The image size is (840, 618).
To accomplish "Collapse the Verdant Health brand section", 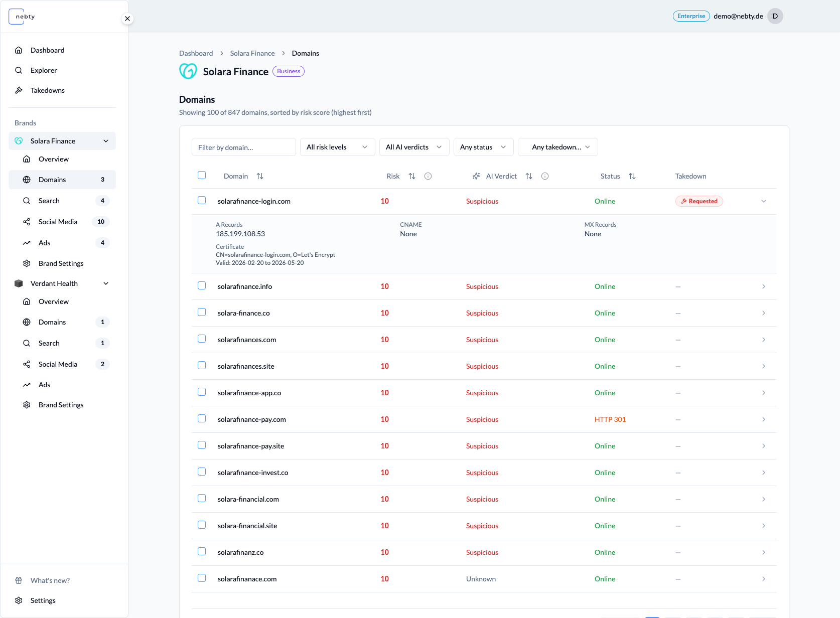I will (106, 283).
